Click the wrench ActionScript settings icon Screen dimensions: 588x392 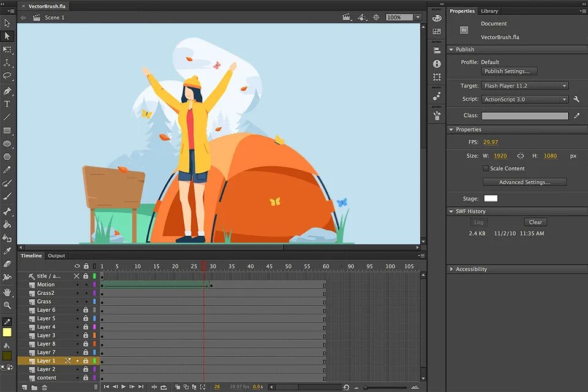(576, 99)
